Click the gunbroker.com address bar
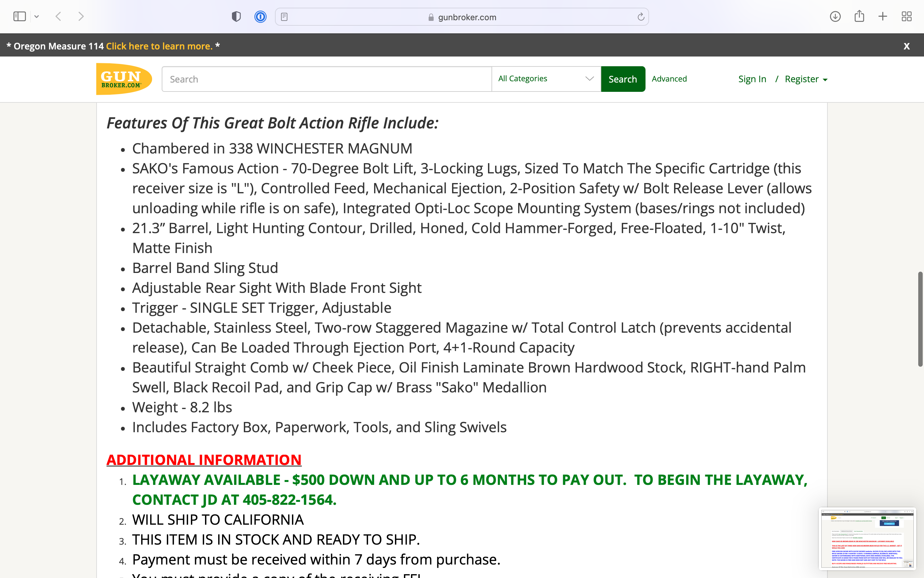 coord(462,17)
